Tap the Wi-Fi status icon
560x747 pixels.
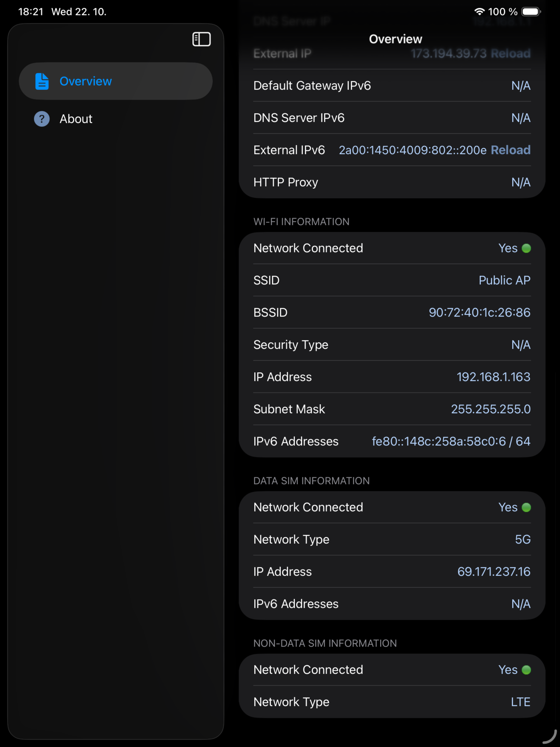point(479,11)
